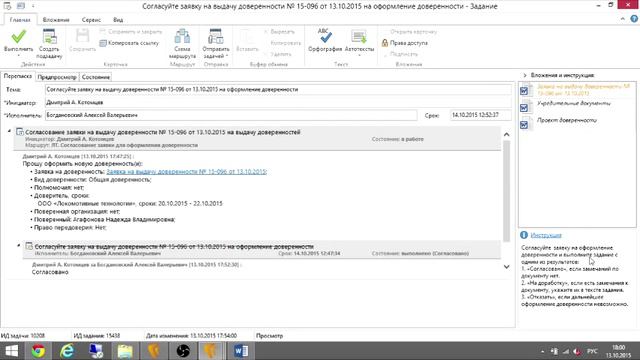The width and height of the screenshot is (640, 360).
Task: Click Копировать ссылку in ribbon
Action: click(x=129, y=43)
